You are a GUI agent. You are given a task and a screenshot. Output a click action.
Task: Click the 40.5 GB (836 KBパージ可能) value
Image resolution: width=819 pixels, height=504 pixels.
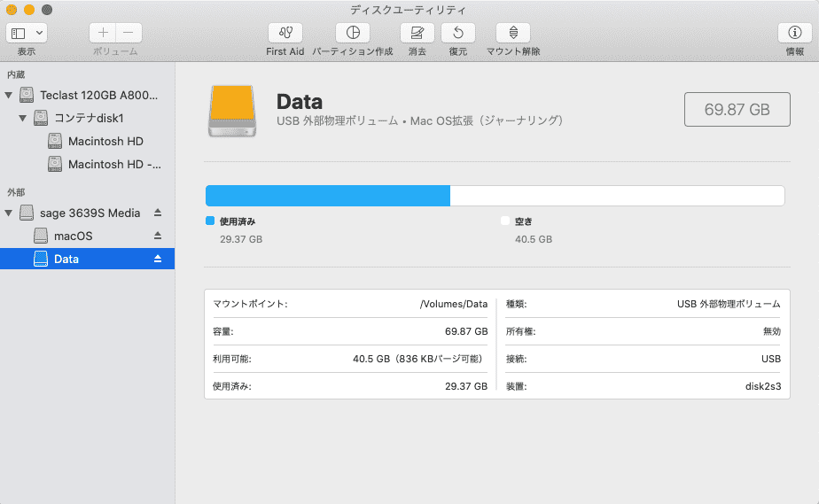(x=417, y=359)
